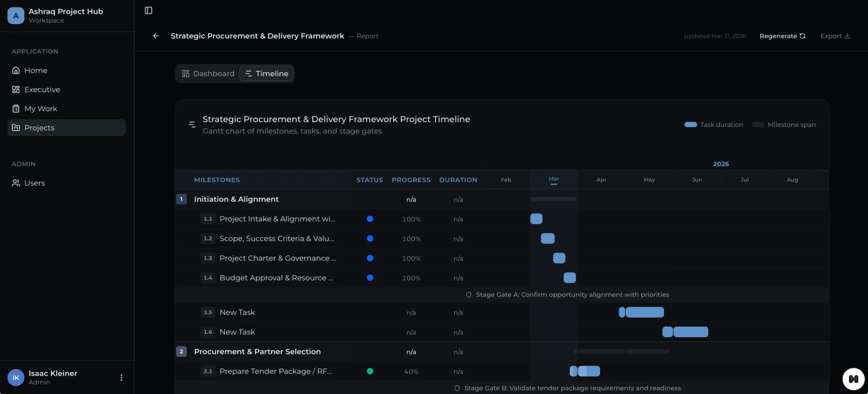Go back using the arrow icon

pos(156,36)
